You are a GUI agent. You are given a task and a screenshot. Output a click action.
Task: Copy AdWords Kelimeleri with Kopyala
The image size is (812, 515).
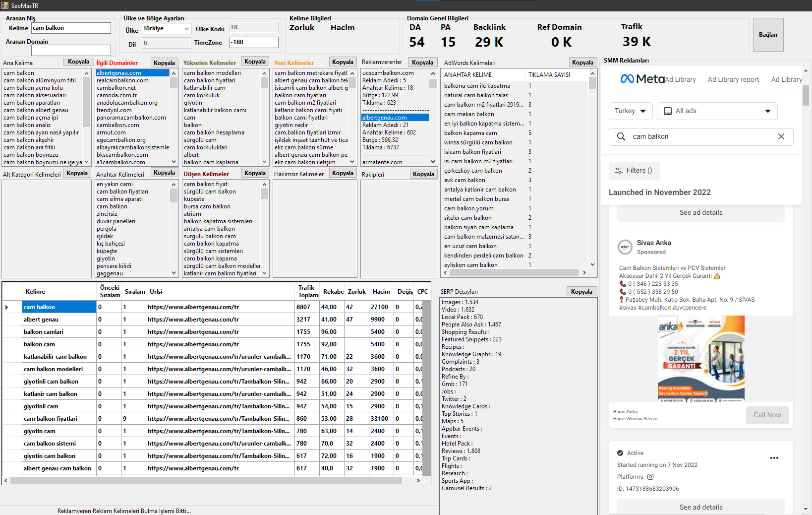coord(582,63)
